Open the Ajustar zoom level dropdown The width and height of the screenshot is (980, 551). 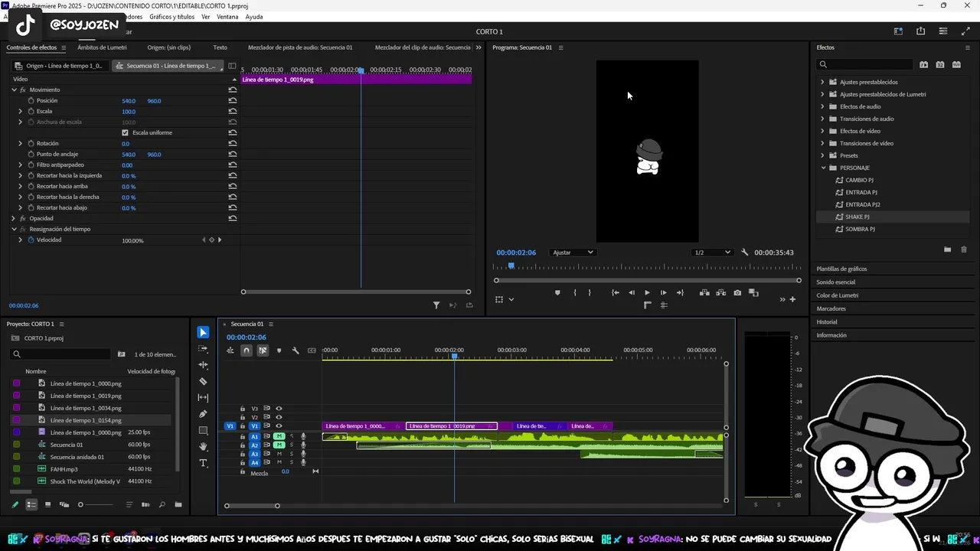coord(573,253)
